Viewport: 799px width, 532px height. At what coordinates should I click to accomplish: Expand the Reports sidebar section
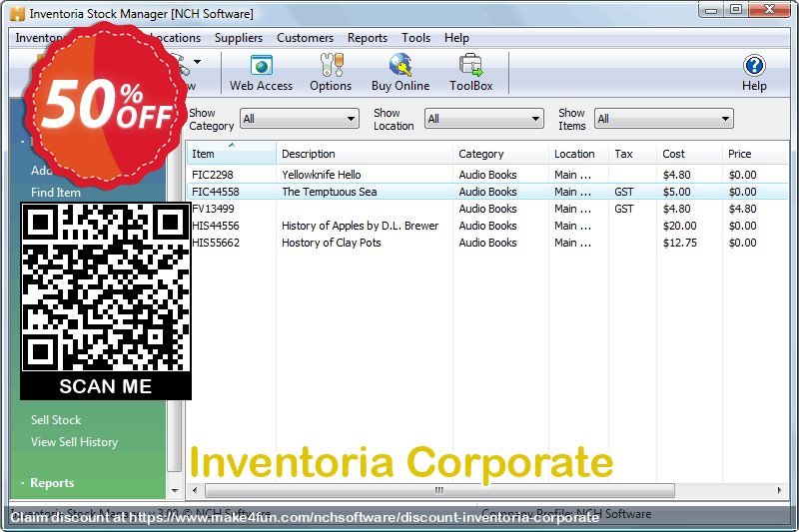pyautogui.click(x=52, y=483)
